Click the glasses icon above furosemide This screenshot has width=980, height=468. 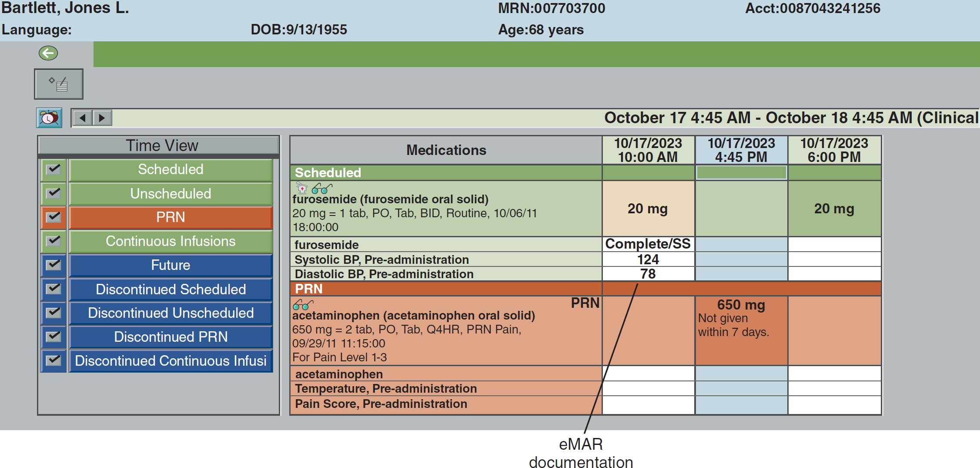(x=322, y=189)
